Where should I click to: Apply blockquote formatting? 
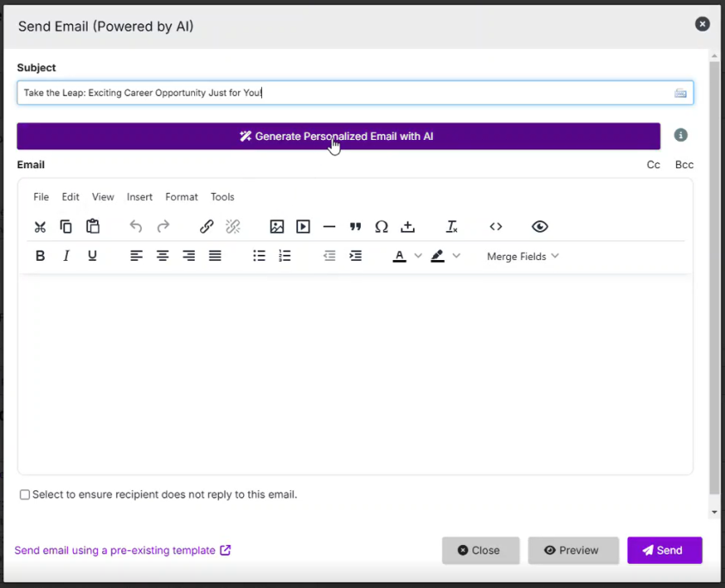355,227
